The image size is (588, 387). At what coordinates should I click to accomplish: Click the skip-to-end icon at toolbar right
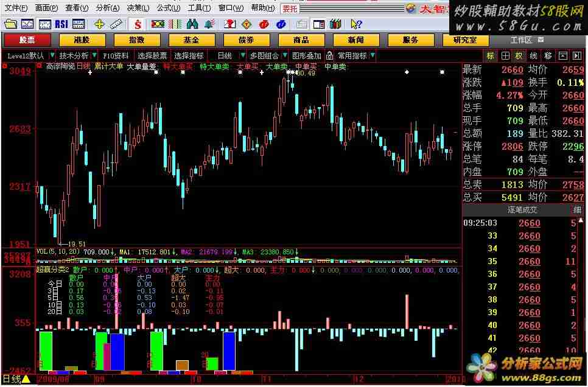577,56
